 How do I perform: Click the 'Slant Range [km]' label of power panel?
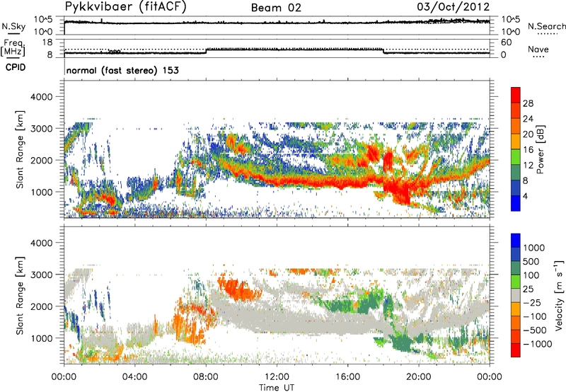click(20, 149)
